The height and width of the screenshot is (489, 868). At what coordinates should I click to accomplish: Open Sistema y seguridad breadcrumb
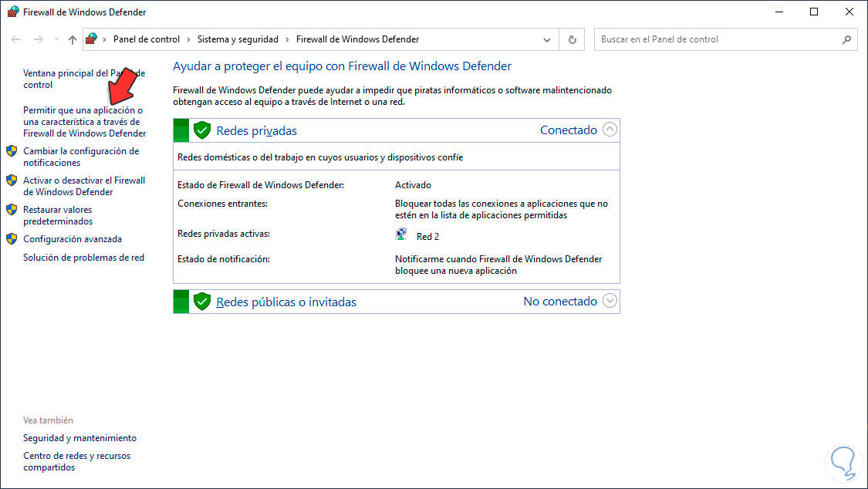238,39
